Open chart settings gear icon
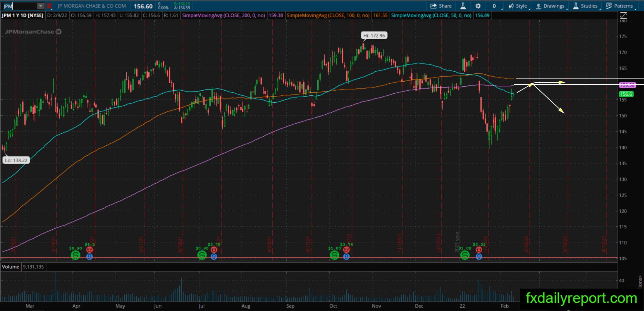The height and width of the screenshot is (311, 644). click(478, 6)
